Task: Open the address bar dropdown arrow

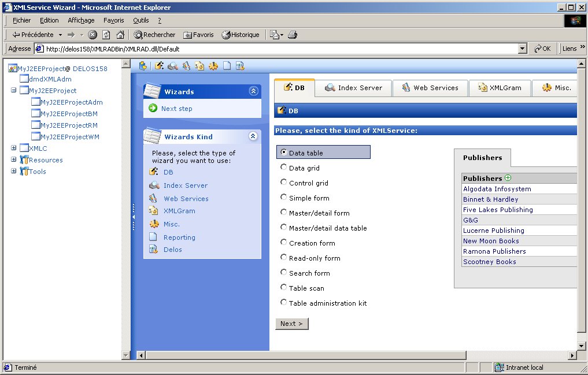Action: click(523, 49)
